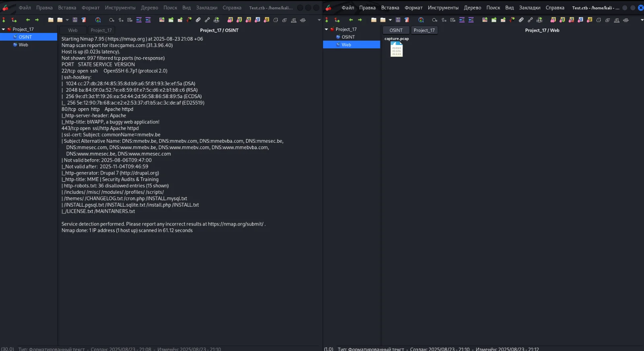Open recent documents dropdown in left window toolbar

(67, 20)
